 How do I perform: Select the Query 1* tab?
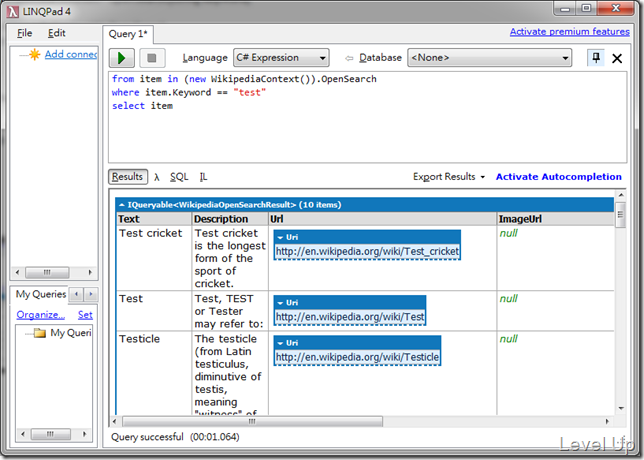(x=128, y=34)
